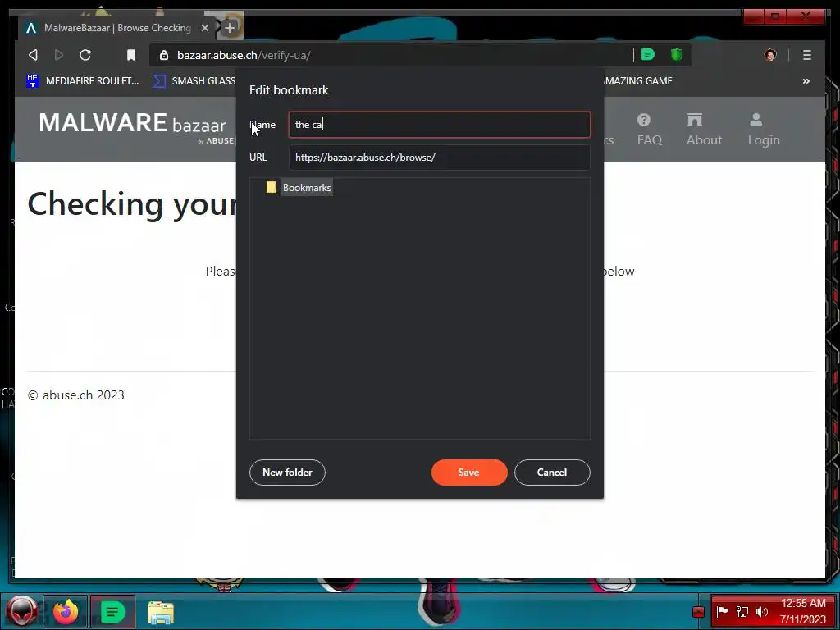
Task: Click the SMASH GLASS bookmark favicon
Action: click(158, 81)
